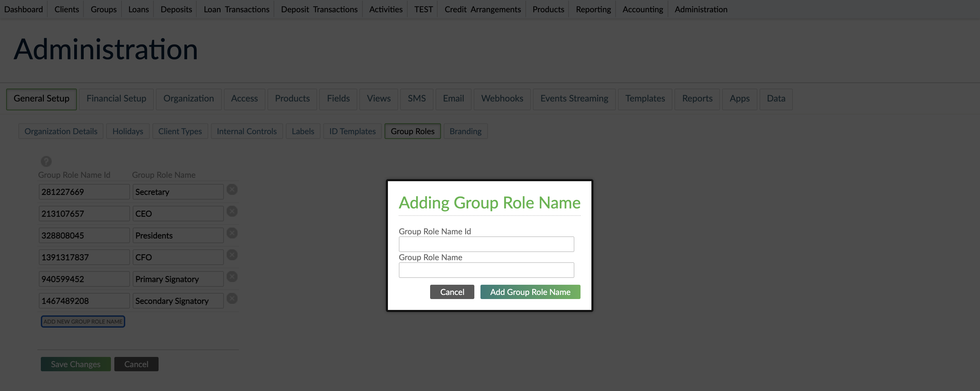Cancel the Adding Group Role Name dialog
Viewport: 980px width, 391px height.
tap(452, 292)
